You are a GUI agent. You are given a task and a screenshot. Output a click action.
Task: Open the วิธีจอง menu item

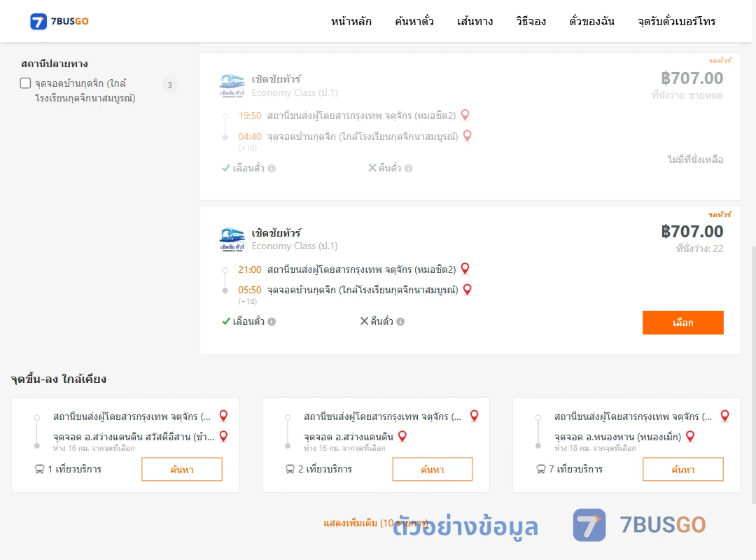(531, 21)
